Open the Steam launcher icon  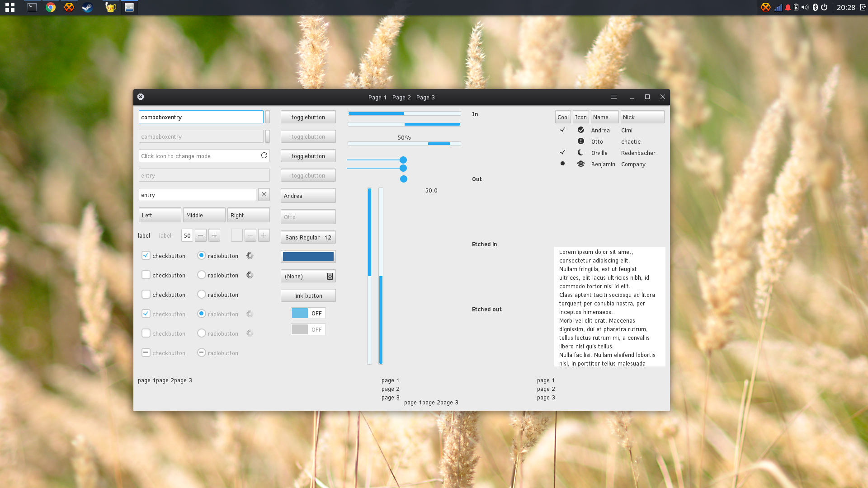pyautogui.click(x=87, y=7)
